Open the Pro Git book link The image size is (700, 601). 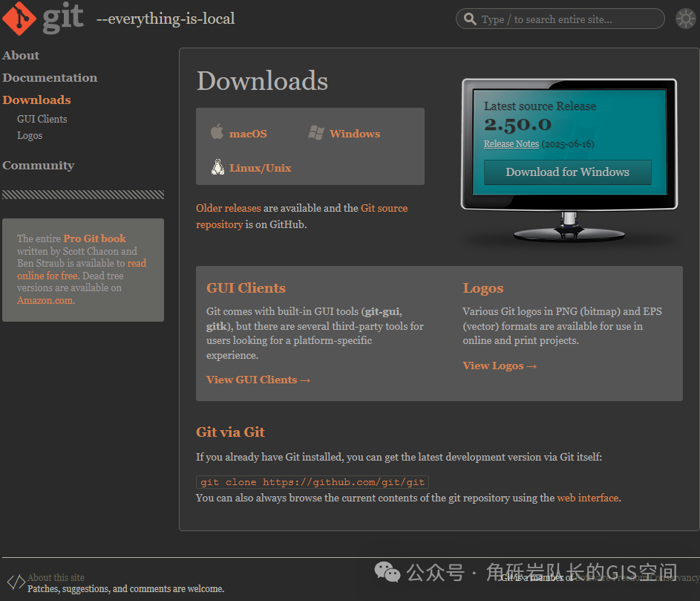point(94,238)
